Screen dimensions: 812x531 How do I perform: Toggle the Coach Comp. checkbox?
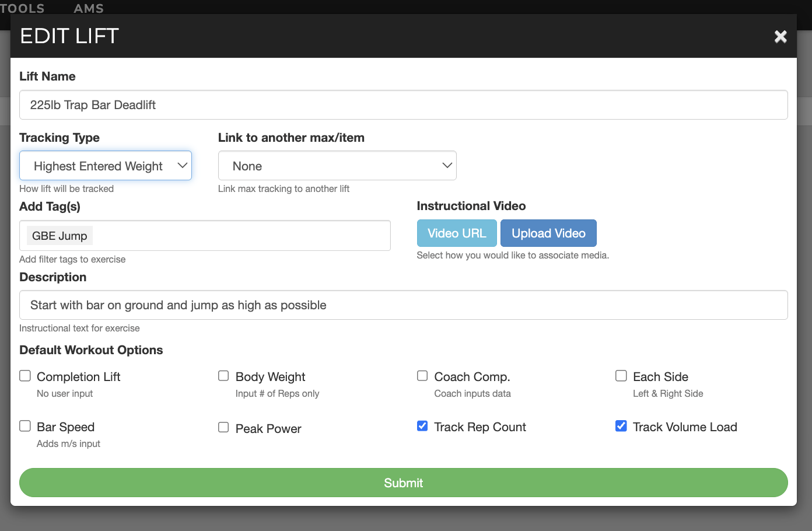[x=422, y=376]
